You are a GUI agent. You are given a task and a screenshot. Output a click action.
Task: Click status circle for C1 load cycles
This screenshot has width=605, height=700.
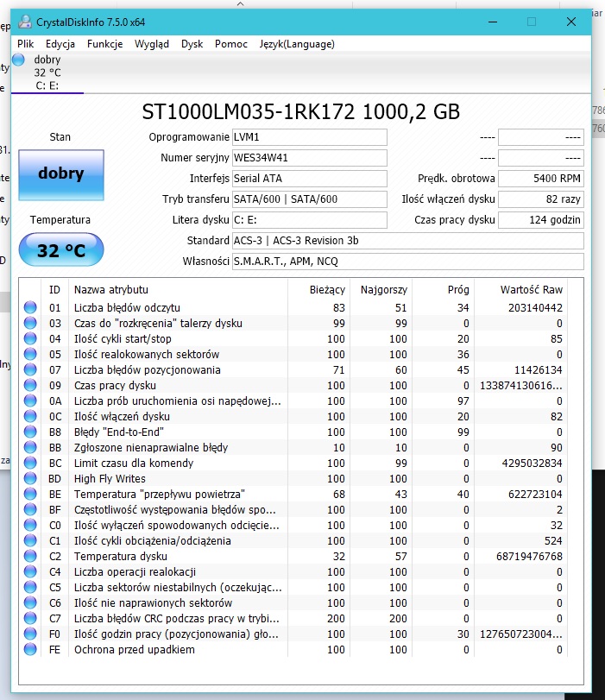pyautogui.click(x=30, y=540)
